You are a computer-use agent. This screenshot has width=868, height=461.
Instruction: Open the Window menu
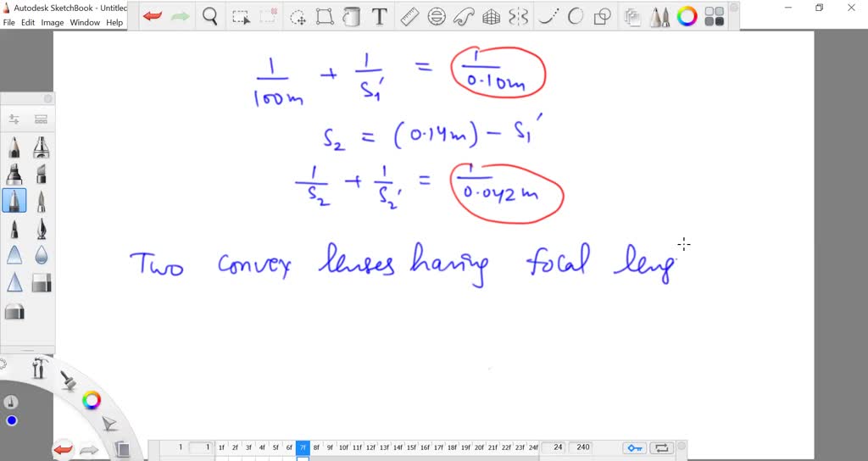coord(85,22)
